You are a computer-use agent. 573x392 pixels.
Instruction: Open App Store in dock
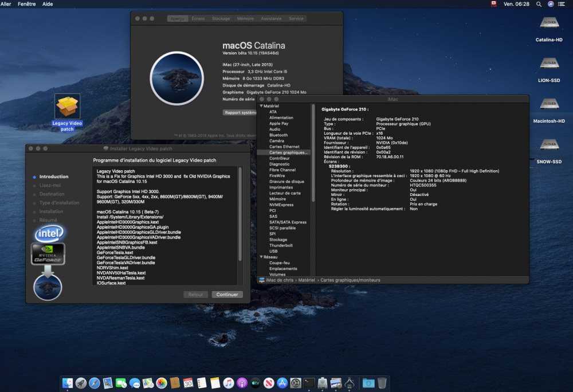(x=282, y=383)
